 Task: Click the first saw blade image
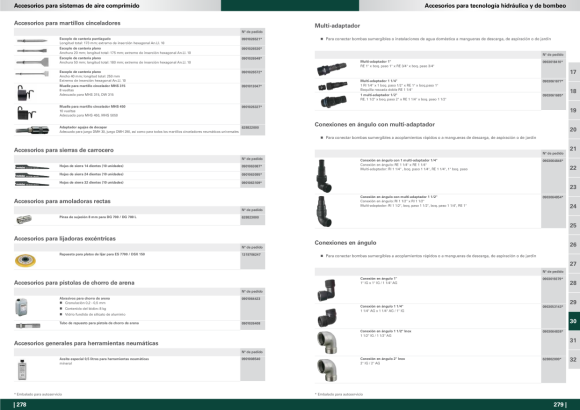(x=32, y=167)
